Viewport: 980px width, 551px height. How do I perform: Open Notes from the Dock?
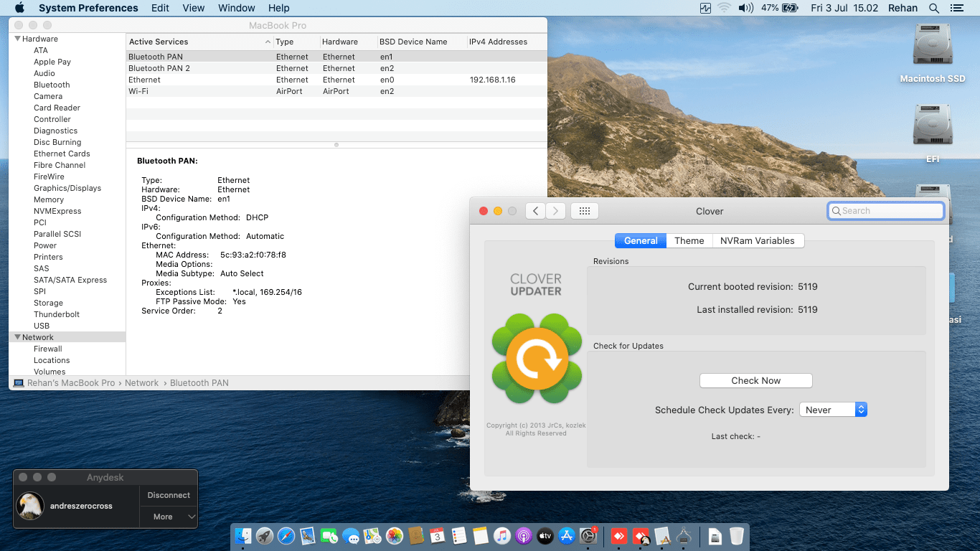click(481, 536)
